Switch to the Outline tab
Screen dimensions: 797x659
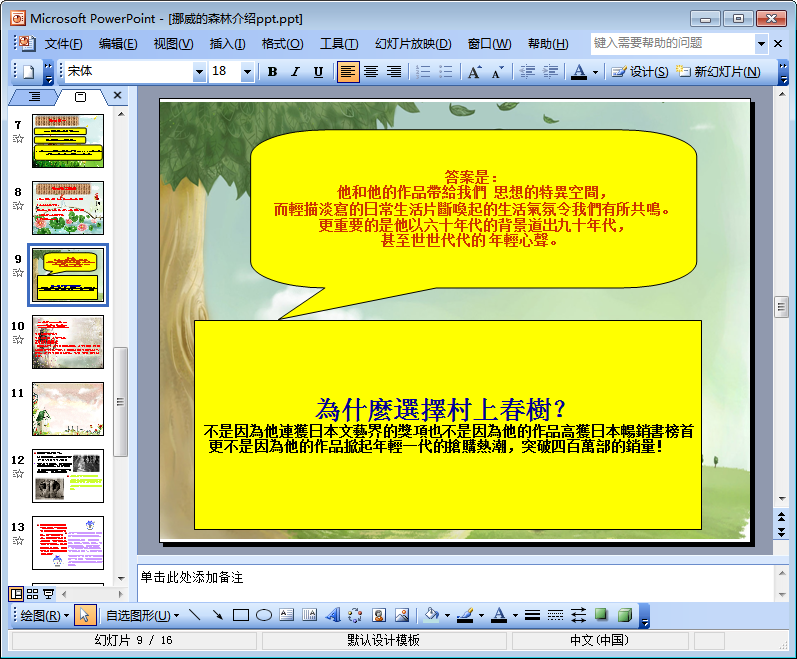point(34,96)
